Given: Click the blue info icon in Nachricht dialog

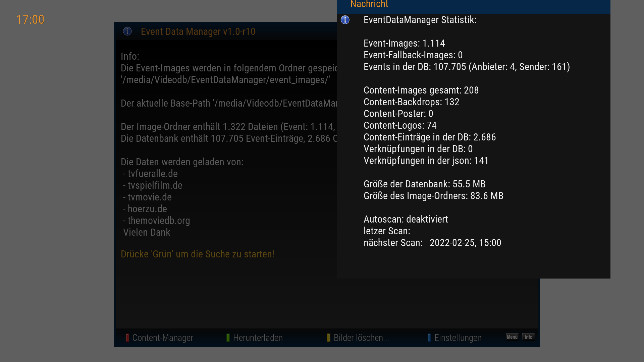Looking at the screenshot, I should click(345, 20).
